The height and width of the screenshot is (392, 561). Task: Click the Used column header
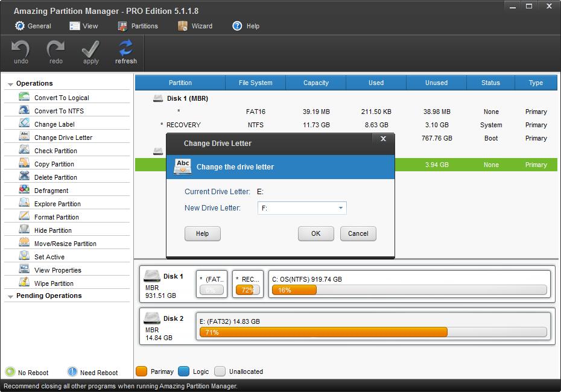pos(376,83)
